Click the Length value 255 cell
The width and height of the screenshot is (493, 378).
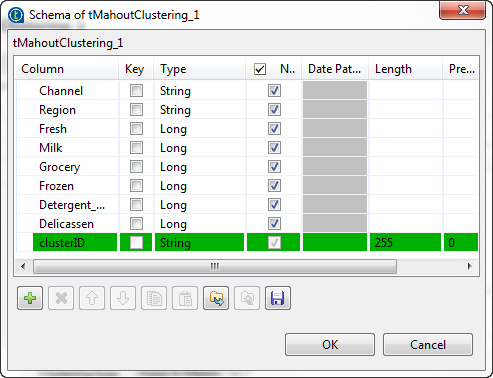405,243
